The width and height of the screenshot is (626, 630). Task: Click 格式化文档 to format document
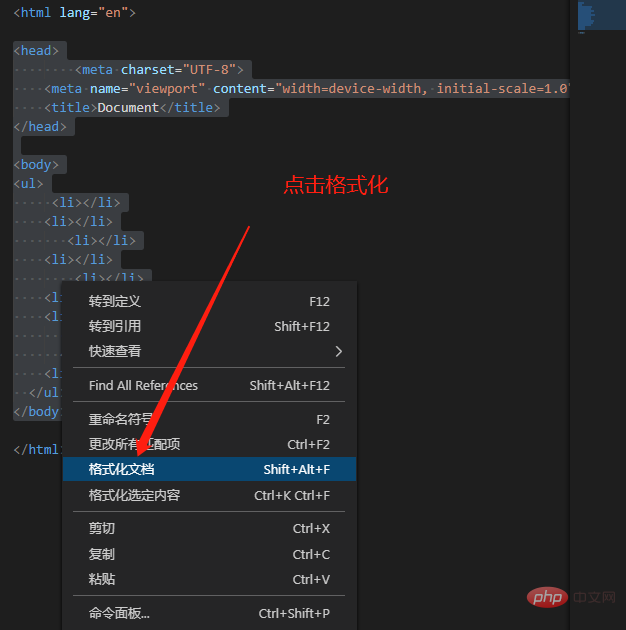[209, 469]
